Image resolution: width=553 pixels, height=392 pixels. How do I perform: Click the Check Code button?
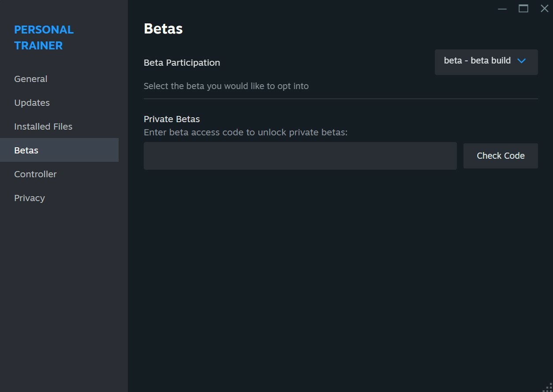click(x=501, y=156)
